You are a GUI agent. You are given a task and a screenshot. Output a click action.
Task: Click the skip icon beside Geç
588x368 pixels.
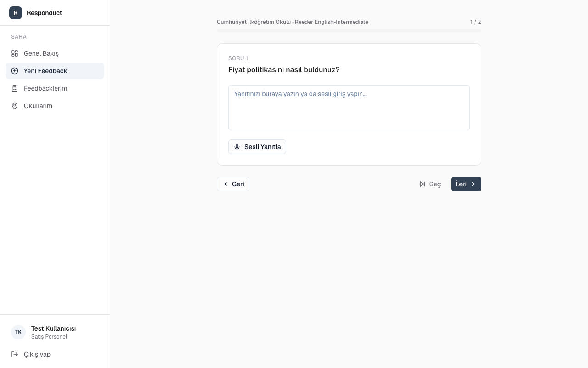[x=423, y=184]
